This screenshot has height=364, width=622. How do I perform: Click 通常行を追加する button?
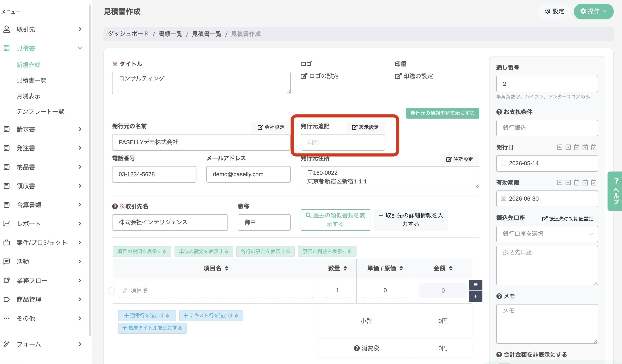point(147,315)
